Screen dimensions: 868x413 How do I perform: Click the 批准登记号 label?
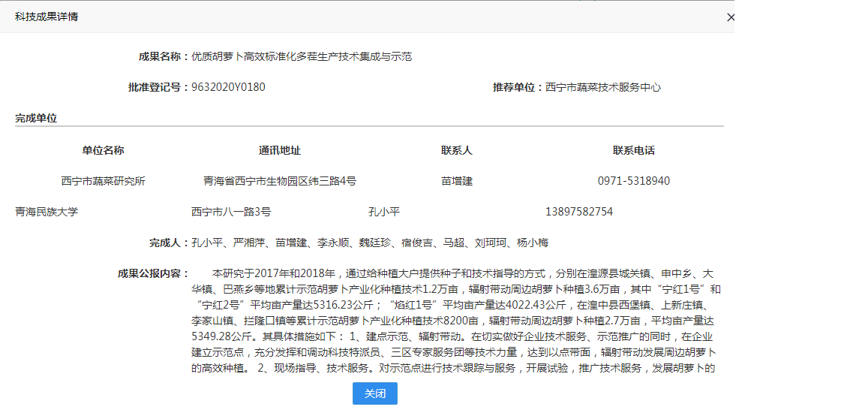tap(158, 87)
